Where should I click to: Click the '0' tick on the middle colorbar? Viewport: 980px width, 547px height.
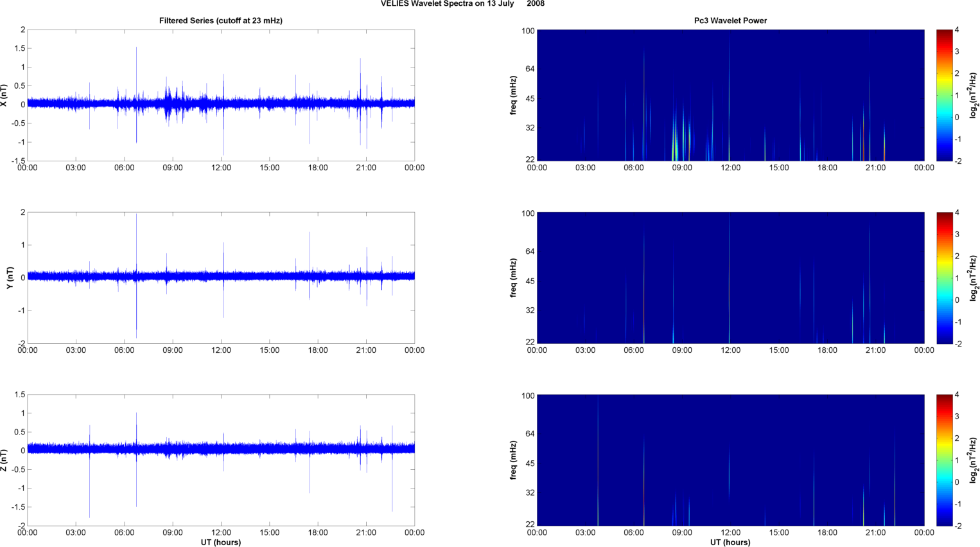(958, 300)
